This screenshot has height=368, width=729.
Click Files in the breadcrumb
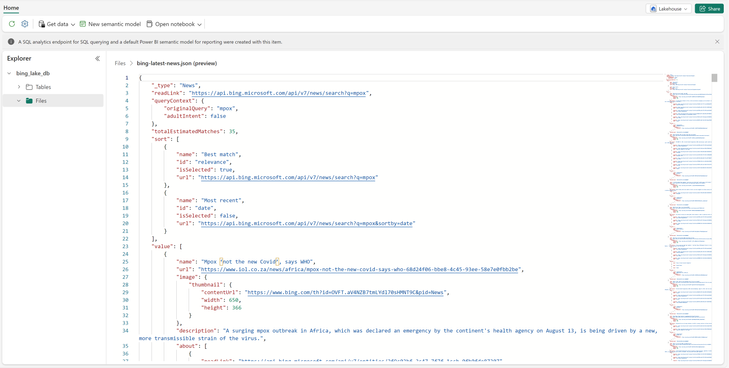120,63
